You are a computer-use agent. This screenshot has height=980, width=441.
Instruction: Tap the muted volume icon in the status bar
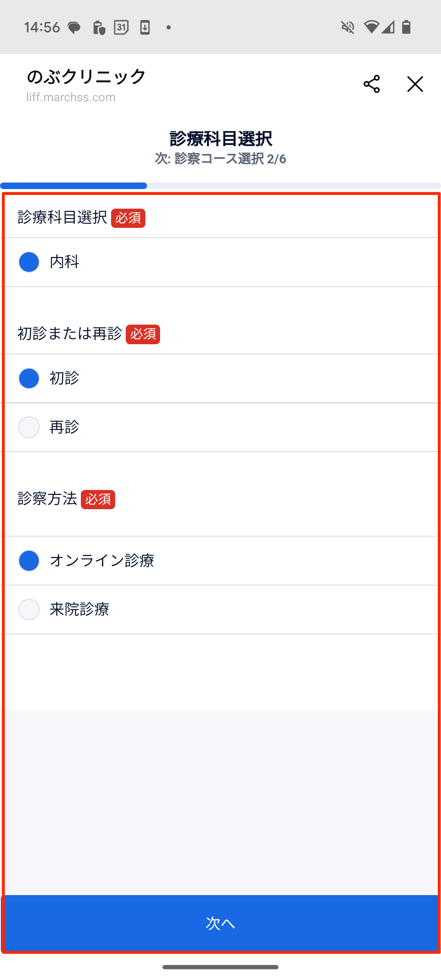[x=347, y=27]
